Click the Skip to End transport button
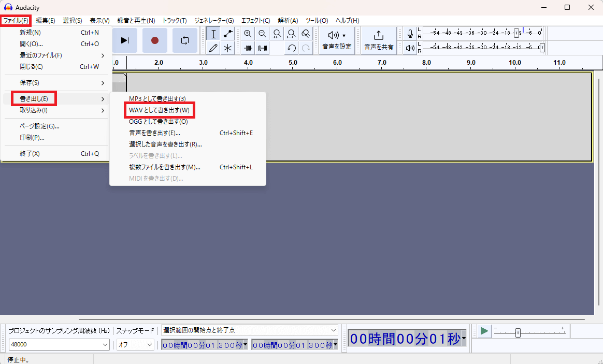 (x=125, y=40)
